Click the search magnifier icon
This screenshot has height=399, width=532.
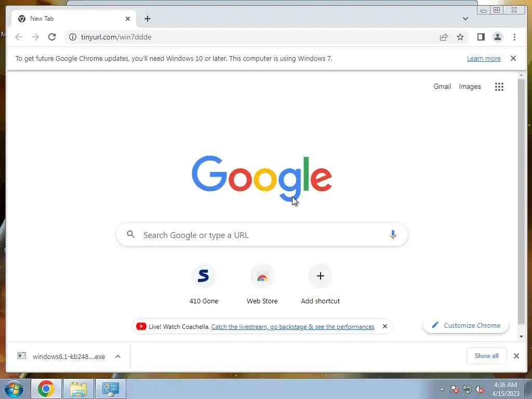[x=130, y=234]
